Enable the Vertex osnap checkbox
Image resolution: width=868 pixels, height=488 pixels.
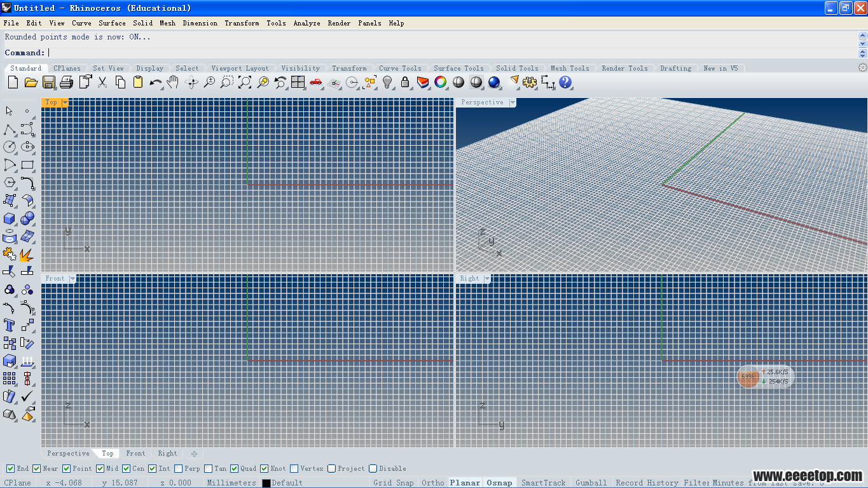(x=294, y=469)
